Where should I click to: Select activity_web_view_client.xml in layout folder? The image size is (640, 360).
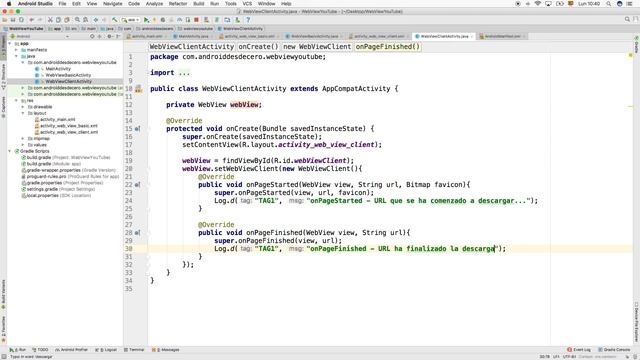pyautogui.click(x=69, y=132)
